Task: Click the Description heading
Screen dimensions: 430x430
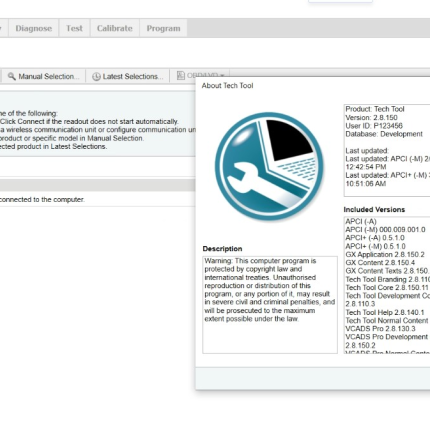Action: 222,249
